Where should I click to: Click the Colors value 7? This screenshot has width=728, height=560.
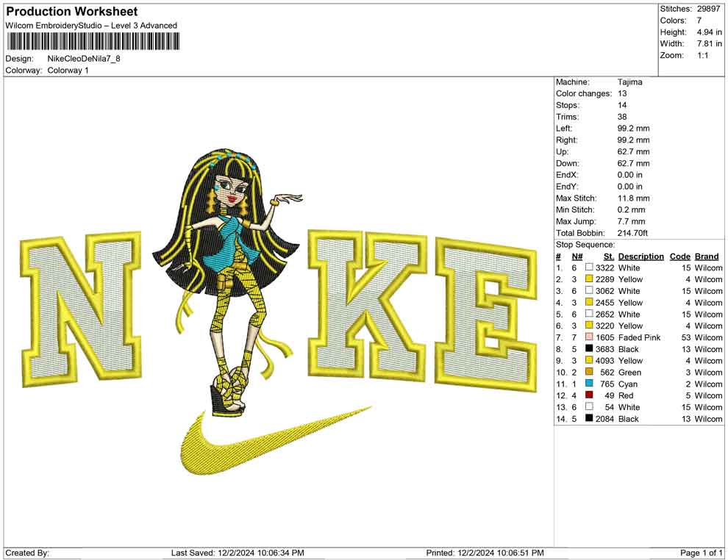point(699,21)
